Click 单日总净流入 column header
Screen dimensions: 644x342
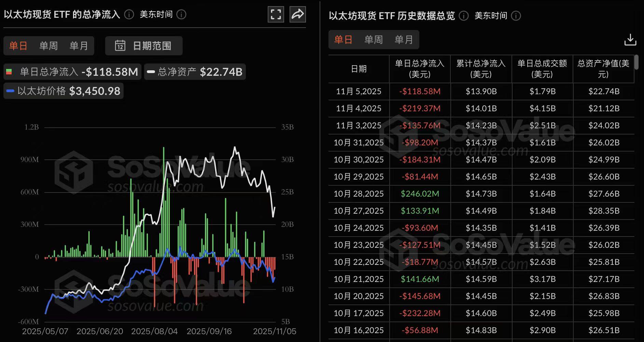420,69
